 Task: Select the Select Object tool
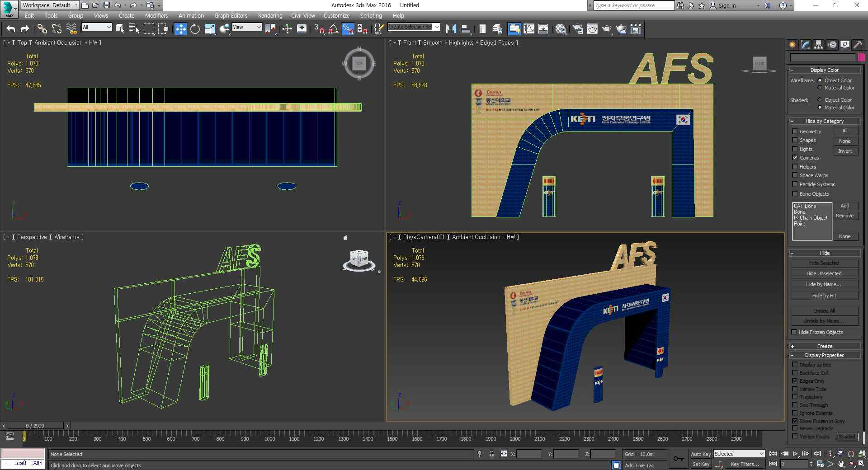[120, 29]
